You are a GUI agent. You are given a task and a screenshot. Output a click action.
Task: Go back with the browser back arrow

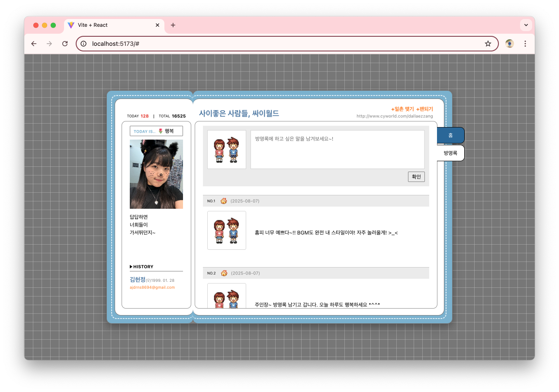[x=34, y=44]
